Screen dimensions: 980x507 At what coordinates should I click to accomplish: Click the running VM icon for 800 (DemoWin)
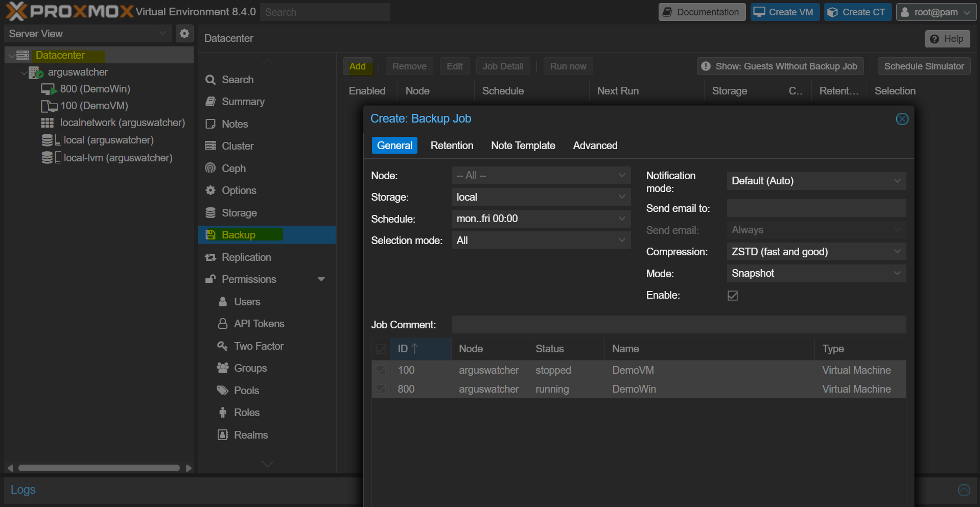49,89
